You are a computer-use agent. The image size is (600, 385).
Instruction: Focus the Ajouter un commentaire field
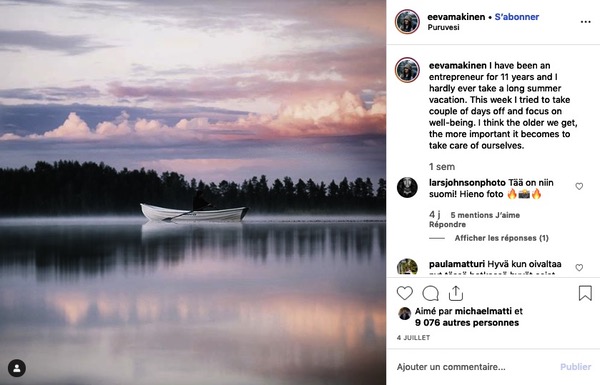474,367
